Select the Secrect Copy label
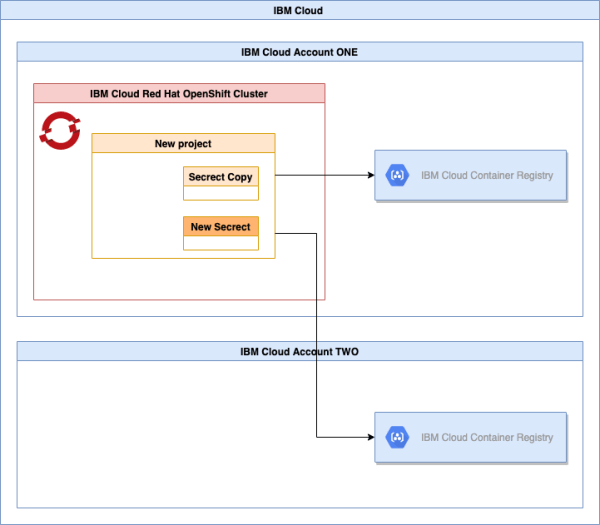The image size is (600, 525). click(x=221, y=177)
